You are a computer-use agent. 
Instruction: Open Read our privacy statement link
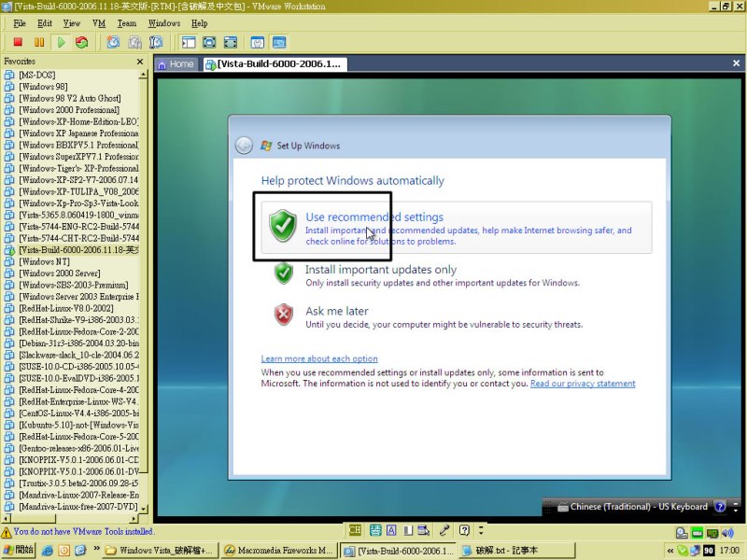583,384
